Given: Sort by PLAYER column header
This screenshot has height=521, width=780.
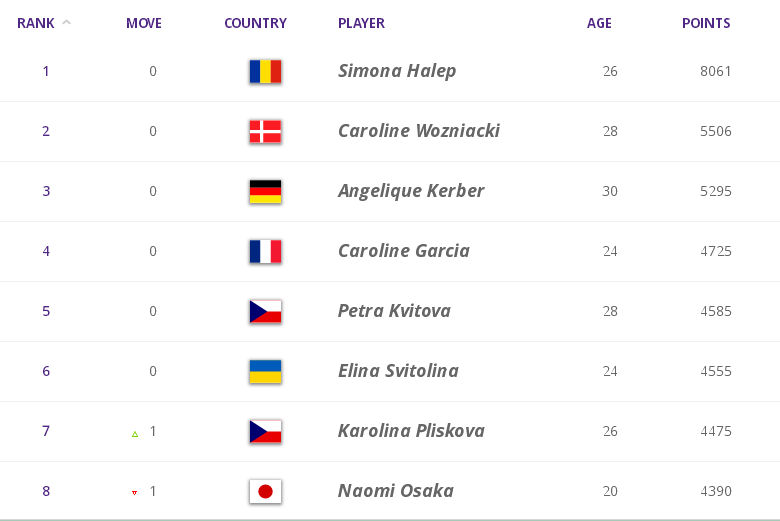Looking at the screenshot, I should click(361, 23).
